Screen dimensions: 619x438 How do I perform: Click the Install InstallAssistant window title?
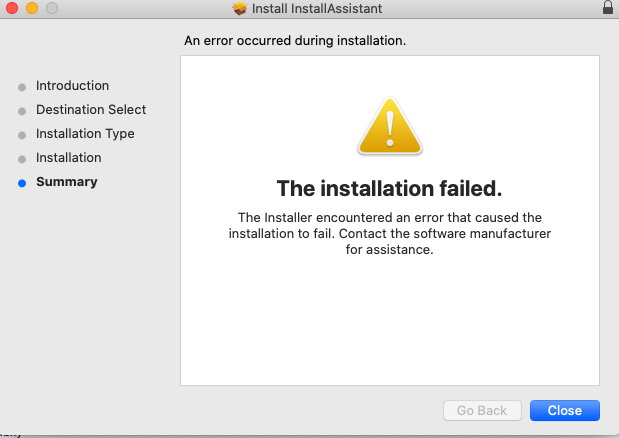coord(317,8)
